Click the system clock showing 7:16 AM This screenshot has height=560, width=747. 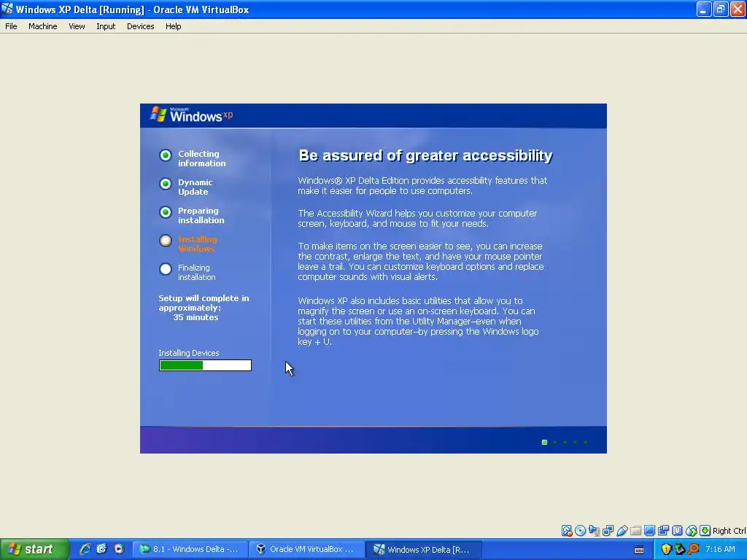tap(720, 549)
